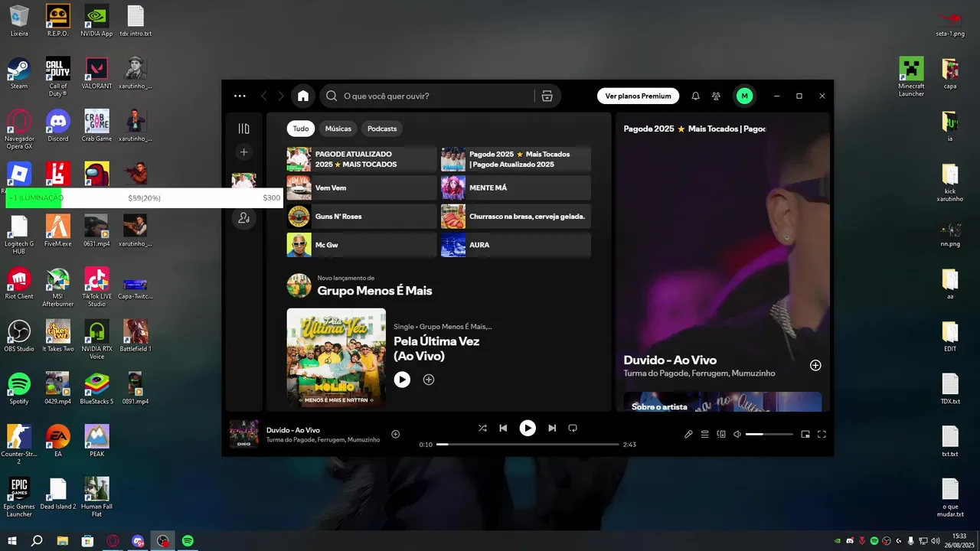This screenshot has height=551, width=980.
Task: Click Spotify icon in taskbar
Action: pyautogui.click(x=188, y=541)
